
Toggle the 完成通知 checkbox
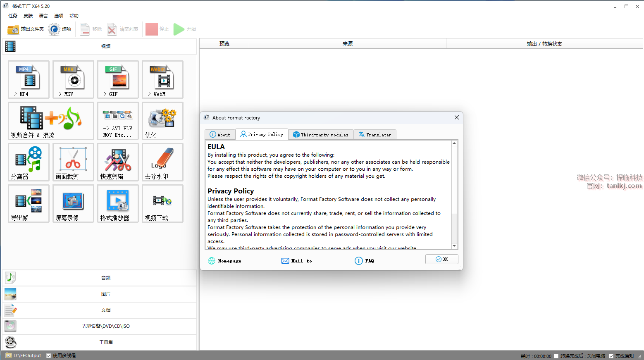click(x=611, y=356)
